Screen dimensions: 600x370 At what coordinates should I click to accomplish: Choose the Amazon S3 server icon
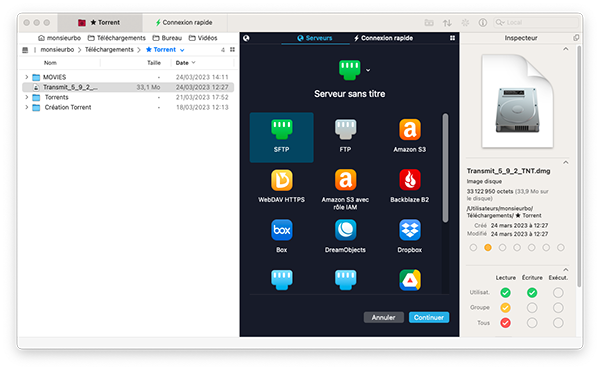coord(409,129)
